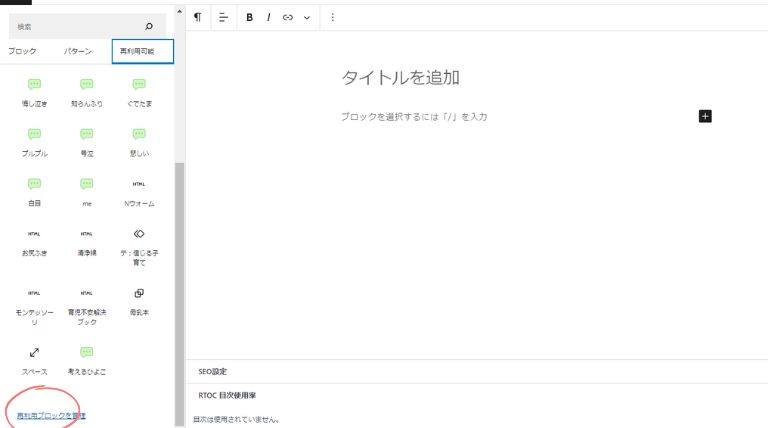The height and width of the screenshot is (428, 768).
Task: Toggle italic formatting
Action: click(268, 17)
